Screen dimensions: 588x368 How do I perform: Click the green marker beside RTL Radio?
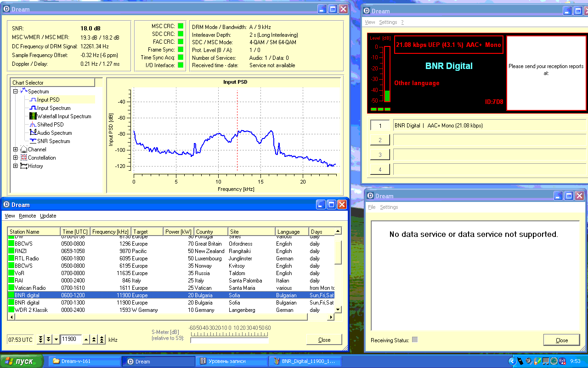pyautogui.click(x=11, y=259)
